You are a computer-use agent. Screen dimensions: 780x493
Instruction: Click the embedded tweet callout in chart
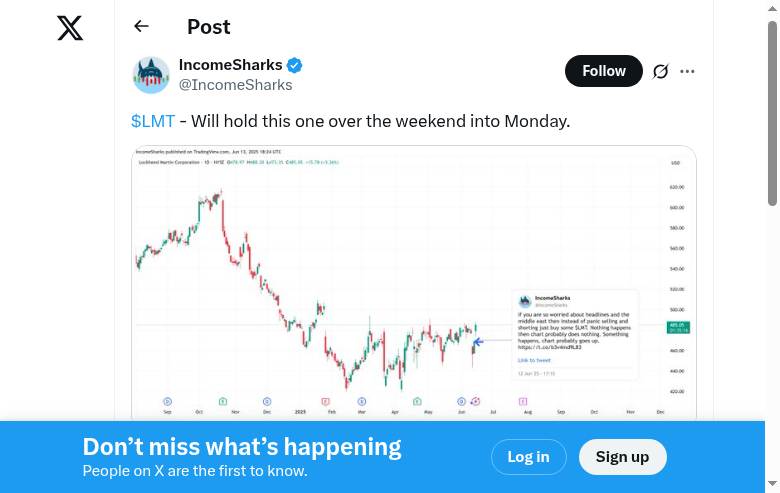click(x=575, y=335)
